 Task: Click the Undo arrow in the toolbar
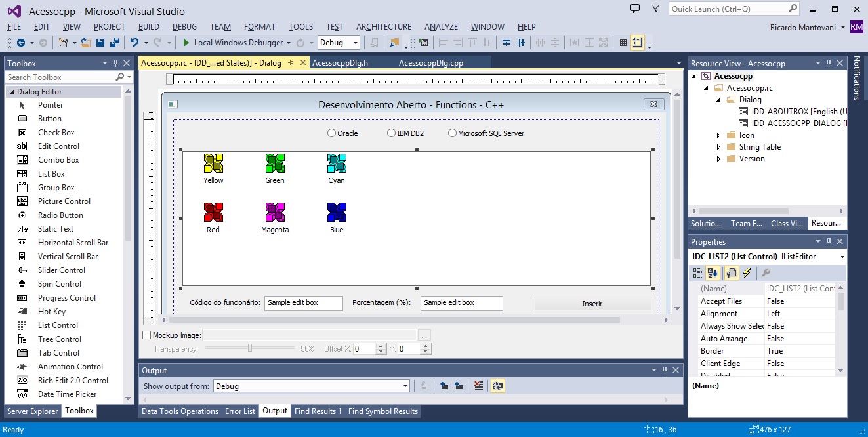pos(134,43)
